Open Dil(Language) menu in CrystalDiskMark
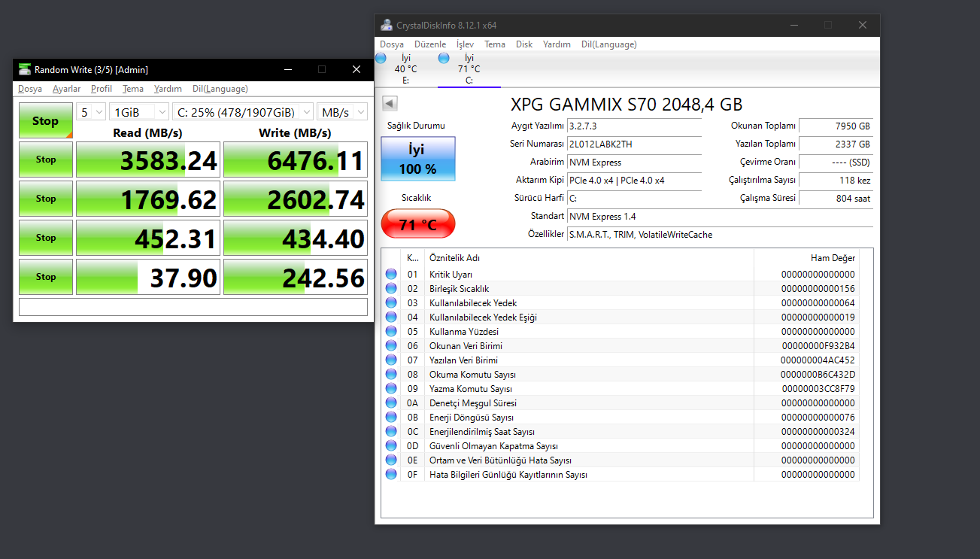Screen dimensions: 980x559 (220, 89)
